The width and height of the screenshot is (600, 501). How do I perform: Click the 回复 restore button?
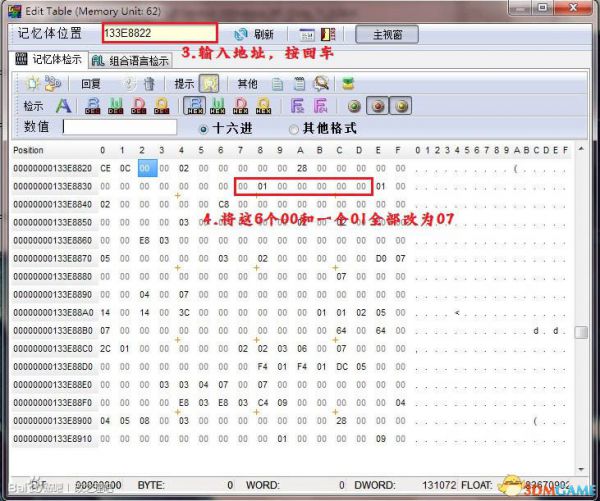click(x=91, y=84)
